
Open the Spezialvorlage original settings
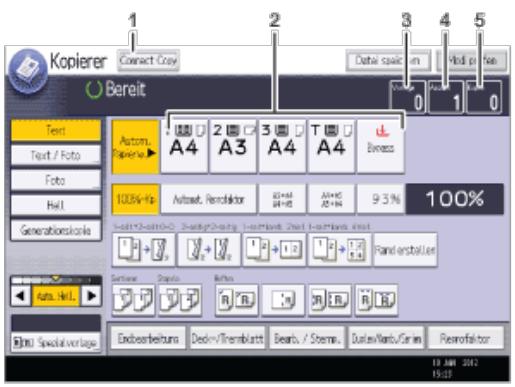pos(56,342)
